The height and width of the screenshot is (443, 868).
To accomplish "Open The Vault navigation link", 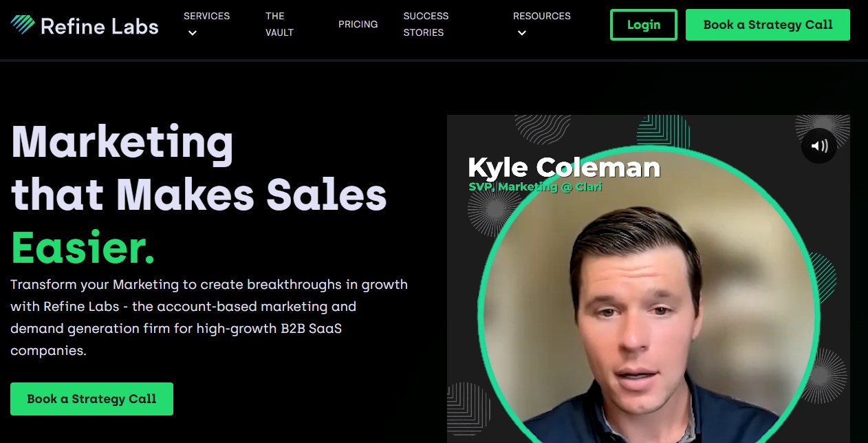I will tap(279, 24).
